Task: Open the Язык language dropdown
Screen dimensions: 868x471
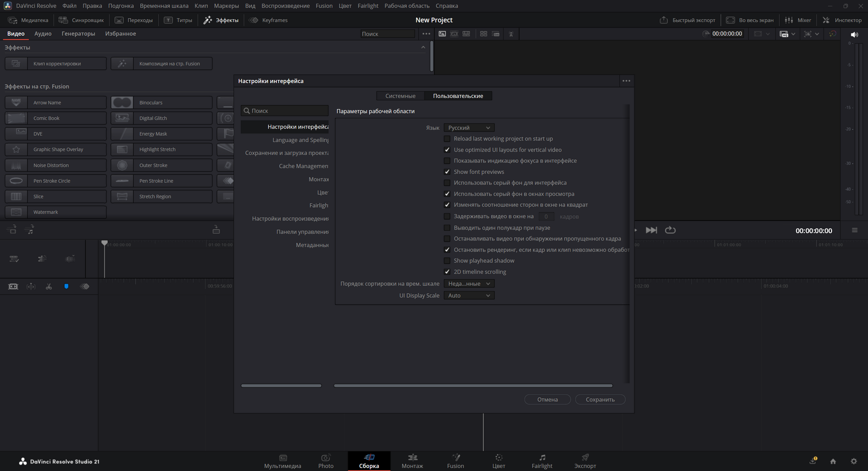Action: pyautogui.click(x=469, y=127)
